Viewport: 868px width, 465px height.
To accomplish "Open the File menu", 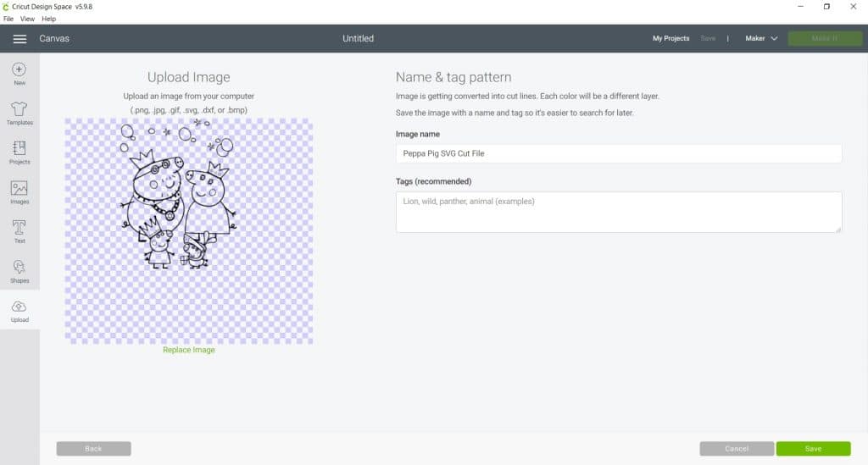I will coord(8,19).
